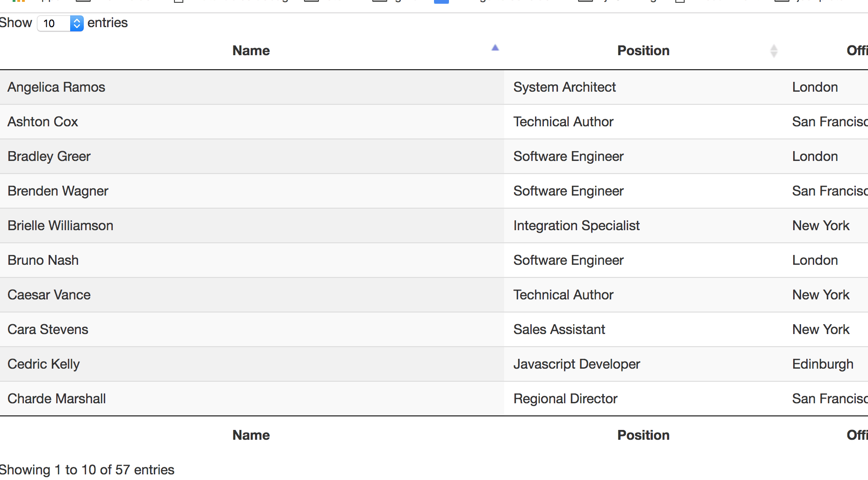
Task: Select the Angelica Ramos name cell
Action: point(56,87)
